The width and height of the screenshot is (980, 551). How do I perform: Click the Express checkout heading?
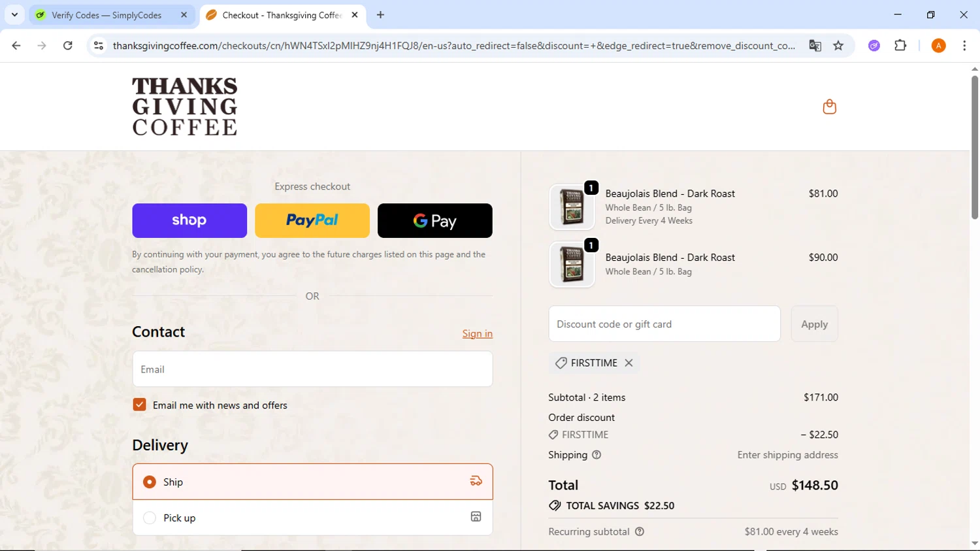312,186
